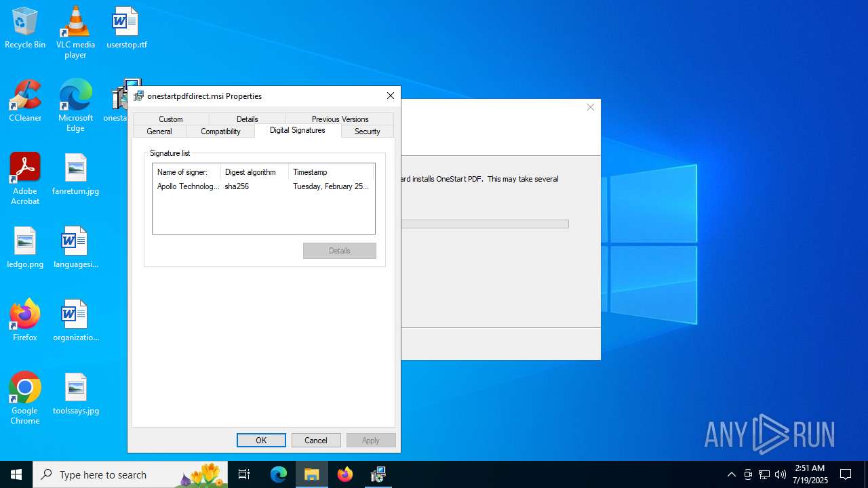The width and height of the screenshot is (868, 488).
Task: Switch to the Compatibility tab
Action: coord(220,131)
